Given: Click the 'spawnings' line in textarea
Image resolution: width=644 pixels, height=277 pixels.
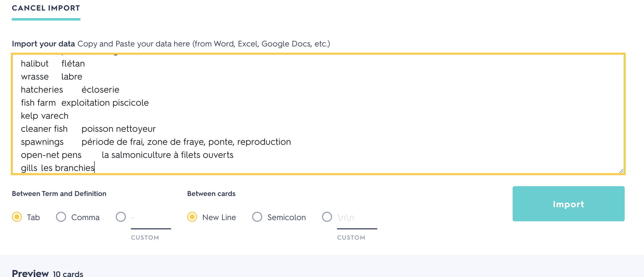Looking at the screenshot, I should tap(42, 142).
